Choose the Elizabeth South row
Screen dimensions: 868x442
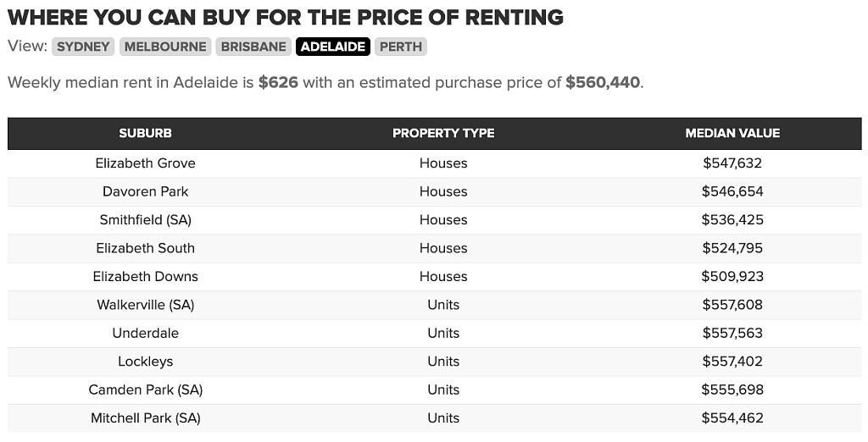[x=435, y=248]
